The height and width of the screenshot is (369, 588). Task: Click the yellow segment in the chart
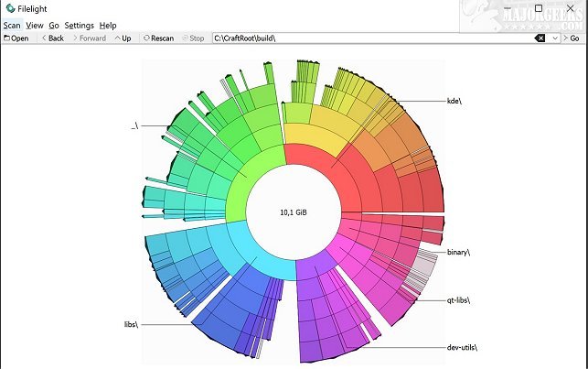click(x=315, y=136)
